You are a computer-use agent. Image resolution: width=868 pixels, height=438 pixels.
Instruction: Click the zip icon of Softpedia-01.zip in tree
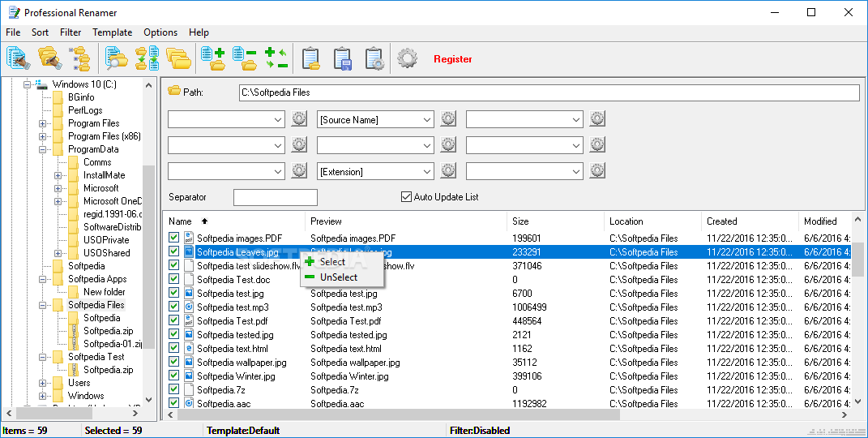click(73, 344)
